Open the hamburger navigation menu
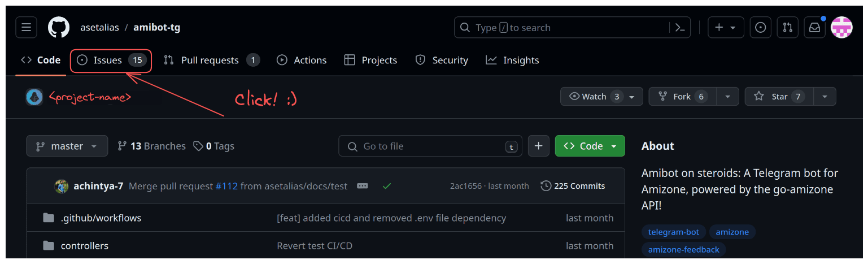Image resolution: width=868 pixels, height=264 pixels. point(27,27)
